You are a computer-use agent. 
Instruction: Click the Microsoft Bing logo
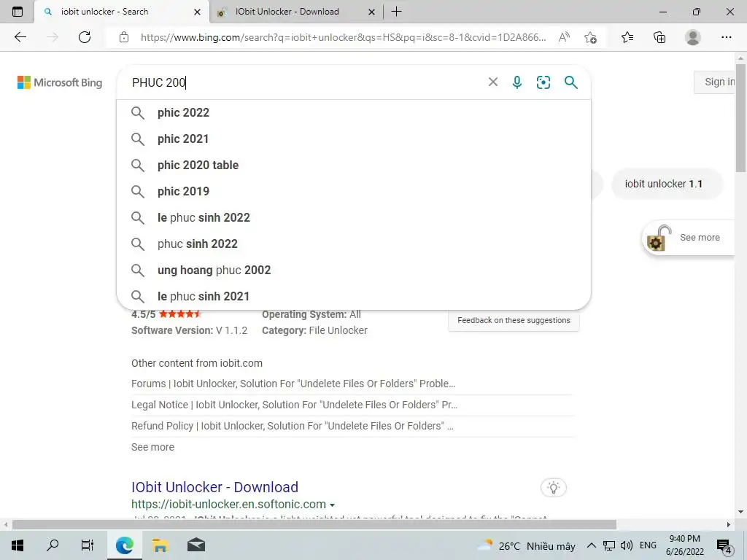60,82
